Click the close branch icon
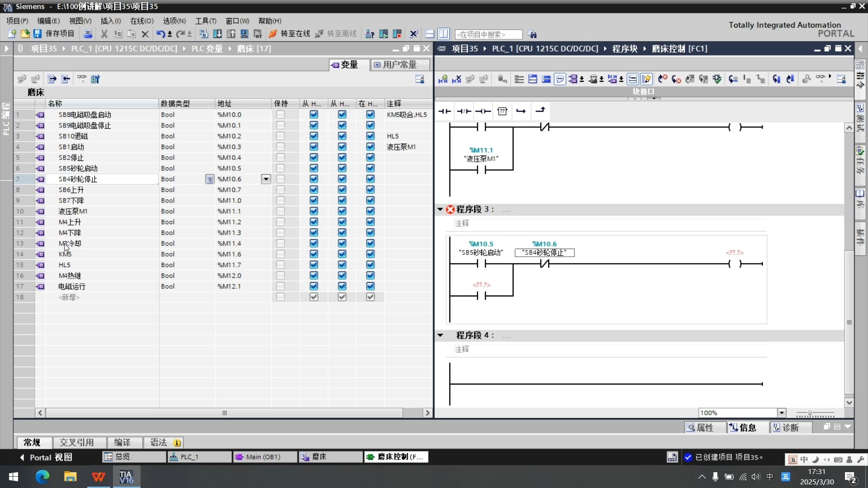868x488 pixels. coord(540,111)
